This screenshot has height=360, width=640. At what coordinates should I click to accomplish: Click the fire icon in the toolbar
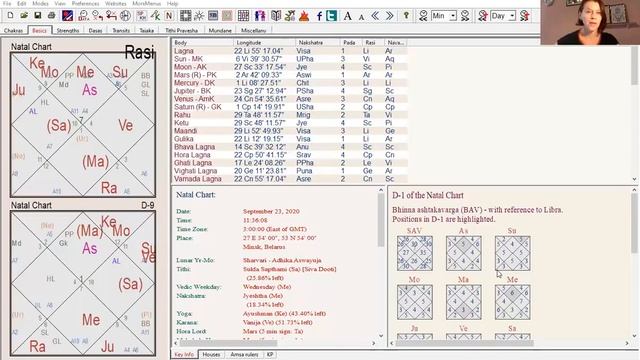(x=304, y=16)
